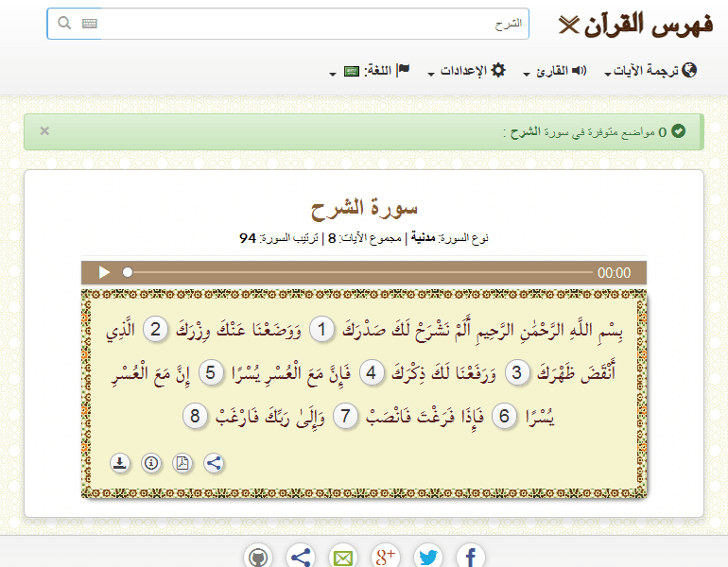Select ayah number 4 marker

pos(371,372)
